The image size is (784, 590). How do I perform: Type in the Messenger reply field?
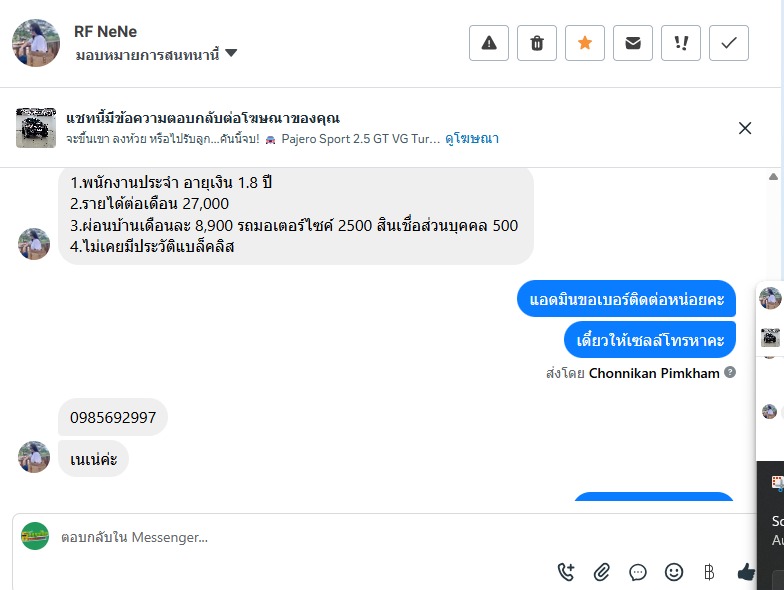tap(300, 537)
